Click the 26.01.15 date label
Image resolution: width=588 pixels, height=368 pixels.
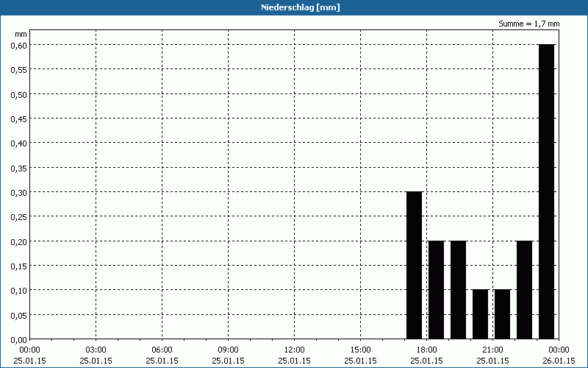(x=559, y=361)
